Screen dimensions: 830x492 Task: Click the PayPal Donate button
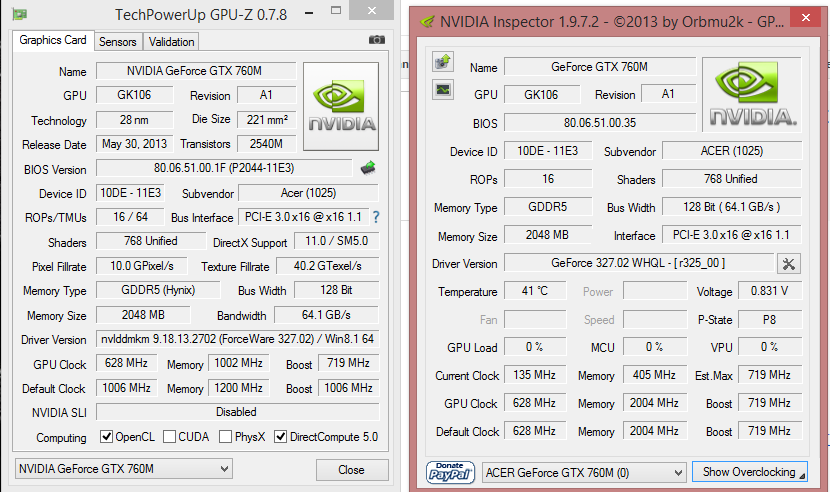click(x=450, y=472)
